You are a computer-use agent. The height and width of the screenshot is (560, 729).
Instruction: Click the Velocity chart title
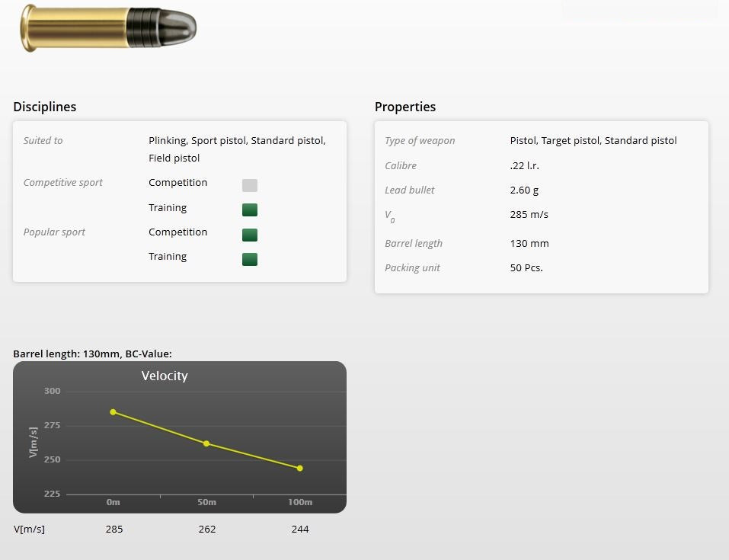point(165,376)
